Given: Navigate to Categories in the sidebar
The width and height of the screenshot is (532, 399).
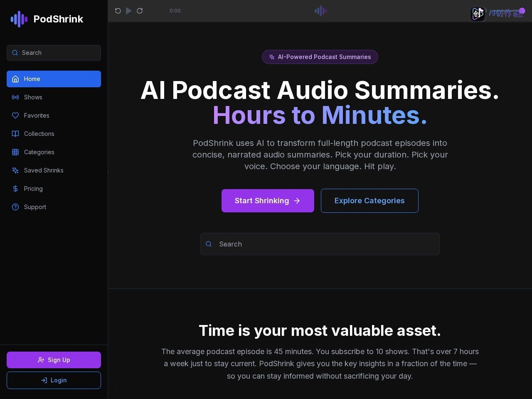Looking at the screenshot, I should pos(54,152).
